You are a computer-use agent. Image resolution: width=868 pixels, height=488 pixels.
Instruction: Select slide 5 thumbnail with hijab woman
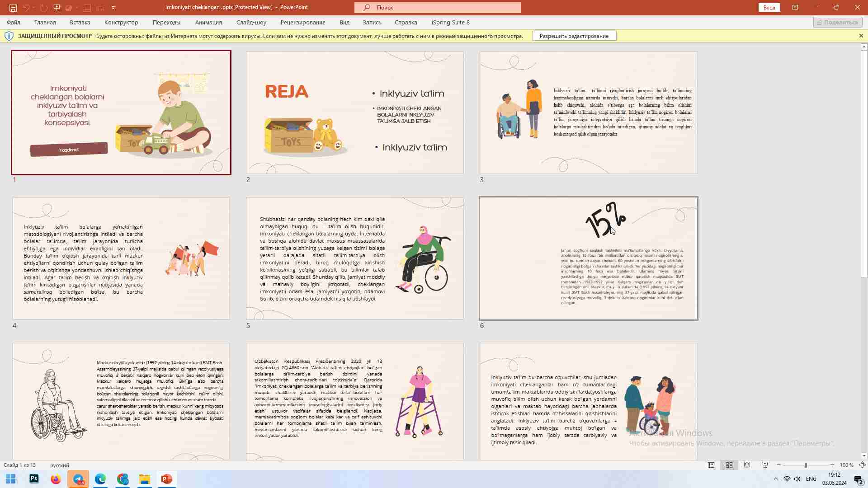[355, 258]
